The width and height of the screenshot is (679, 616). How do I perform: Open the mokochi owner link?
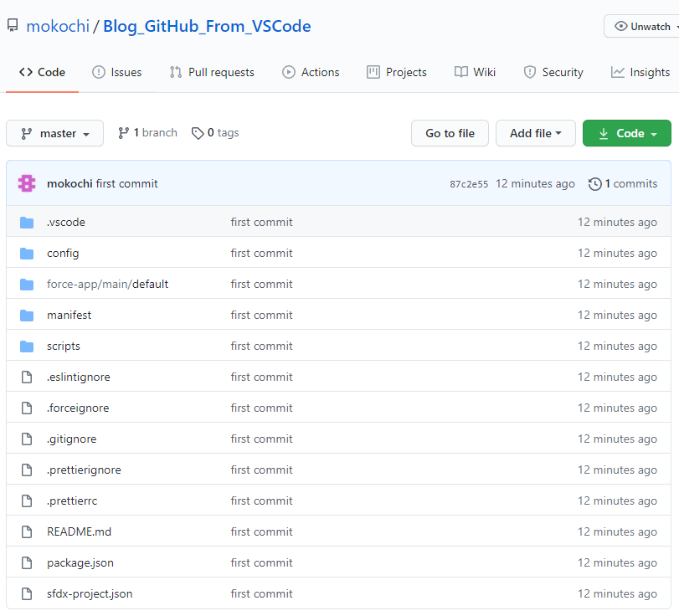(x=58, y=27)
